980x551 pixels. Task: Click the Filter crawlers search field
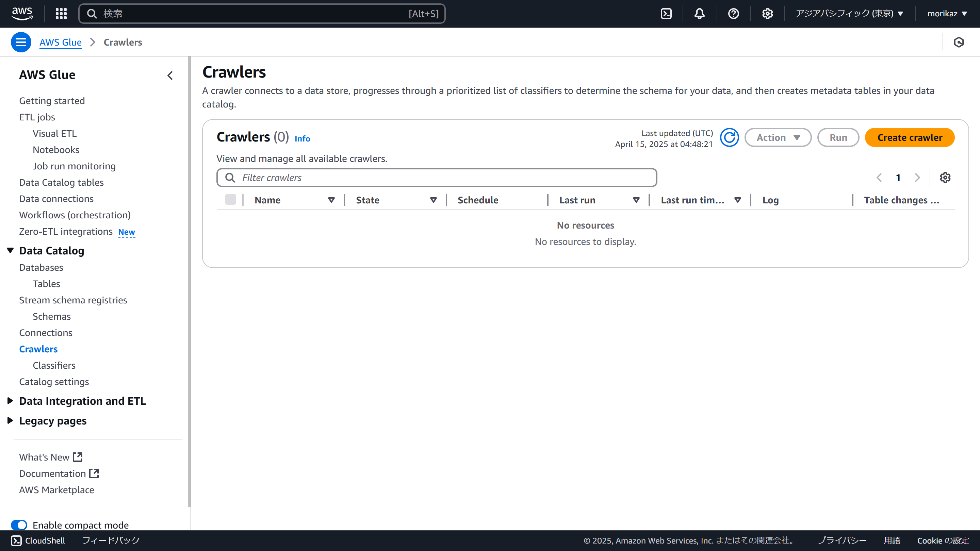point(436,178)
